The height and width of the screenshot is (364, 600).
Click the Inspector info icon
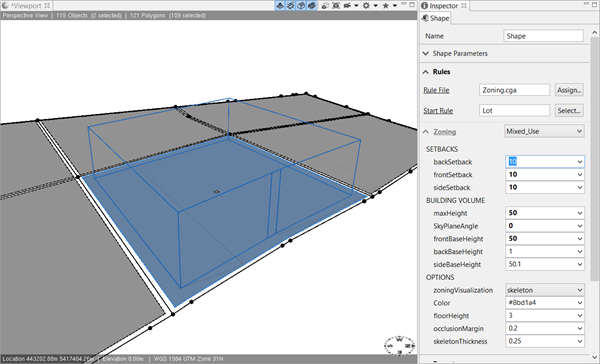(x=424, y=6)
